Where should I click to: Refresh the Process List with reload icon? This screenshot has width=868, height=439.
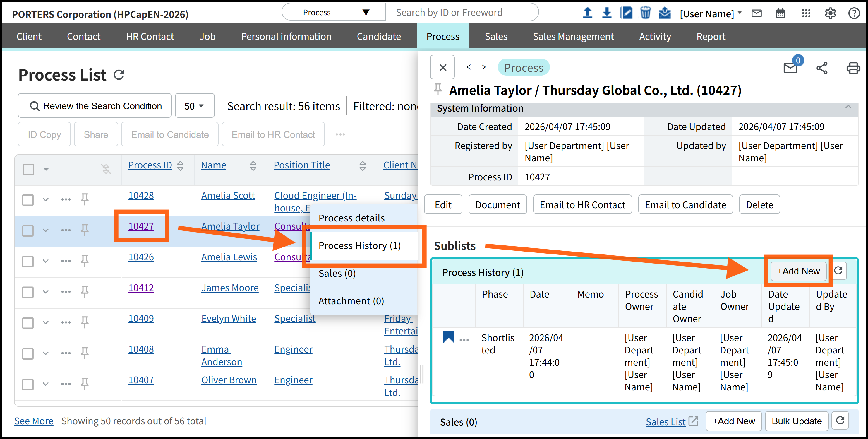point(119,75)
